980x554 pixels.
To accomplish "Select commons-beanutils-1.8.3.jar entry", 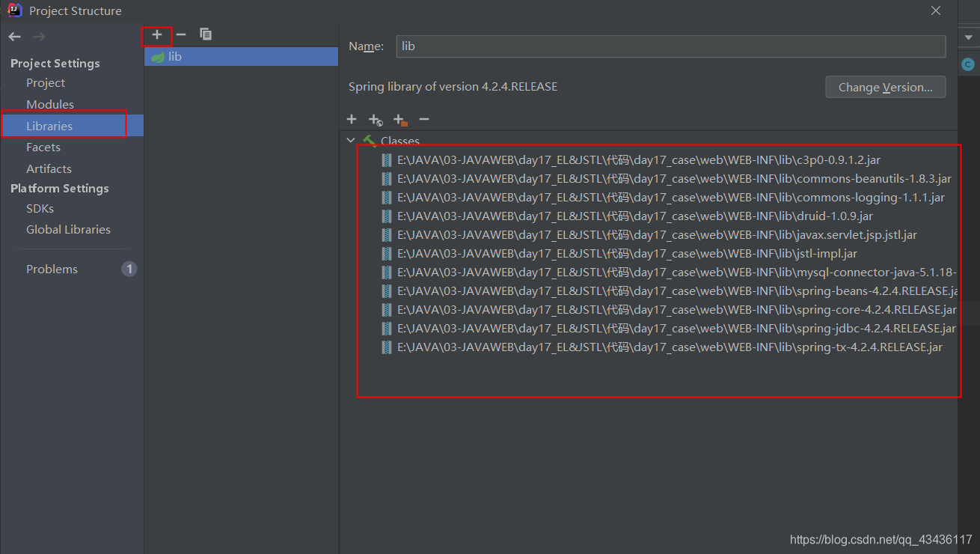I will tap(674, 179).
